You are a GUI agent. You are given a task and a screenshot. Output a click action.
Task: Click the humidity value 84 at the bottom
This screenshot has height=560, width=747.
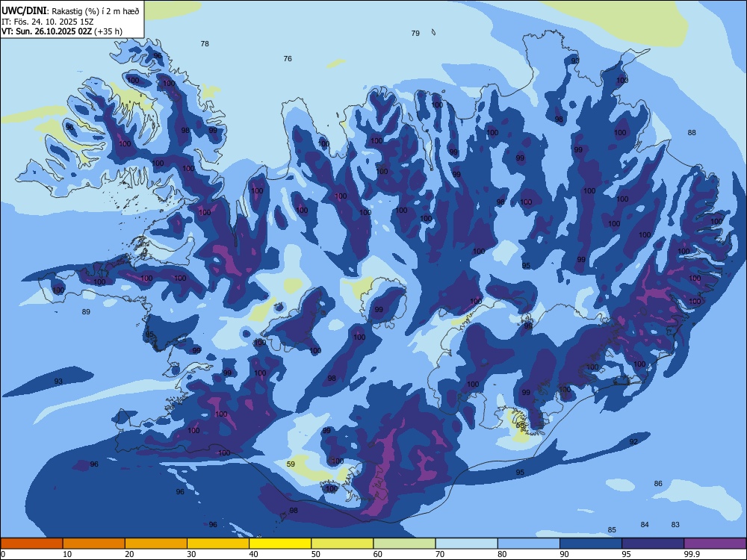tap(645, 525)
